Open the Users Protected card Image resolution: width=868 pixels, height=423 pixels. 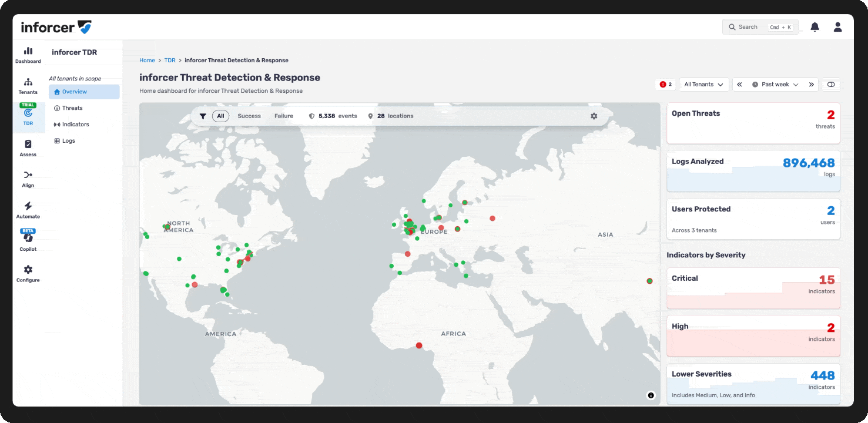[x=753, y=219]
